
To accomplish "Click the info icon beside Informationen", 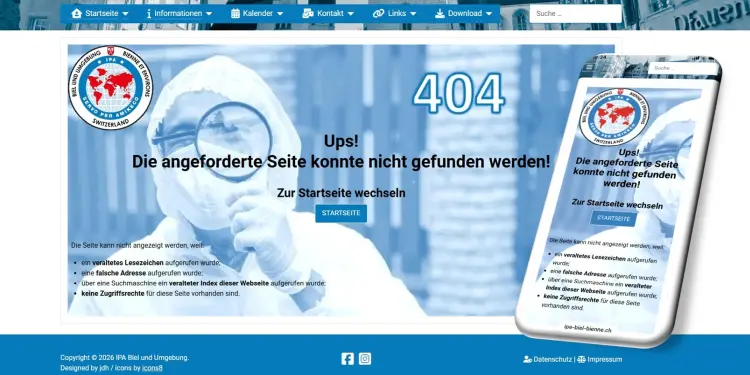I will (149, 13).
